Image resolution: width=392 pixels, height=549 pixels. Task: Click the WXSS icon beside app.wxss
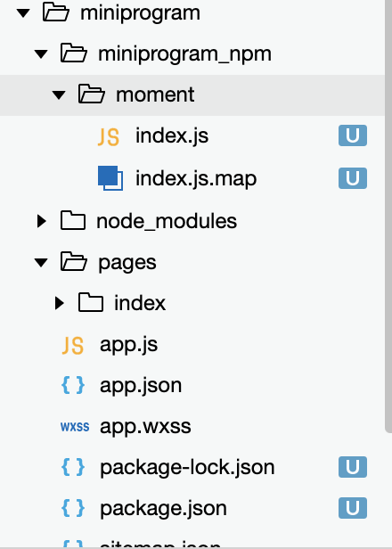click(75, 427)
